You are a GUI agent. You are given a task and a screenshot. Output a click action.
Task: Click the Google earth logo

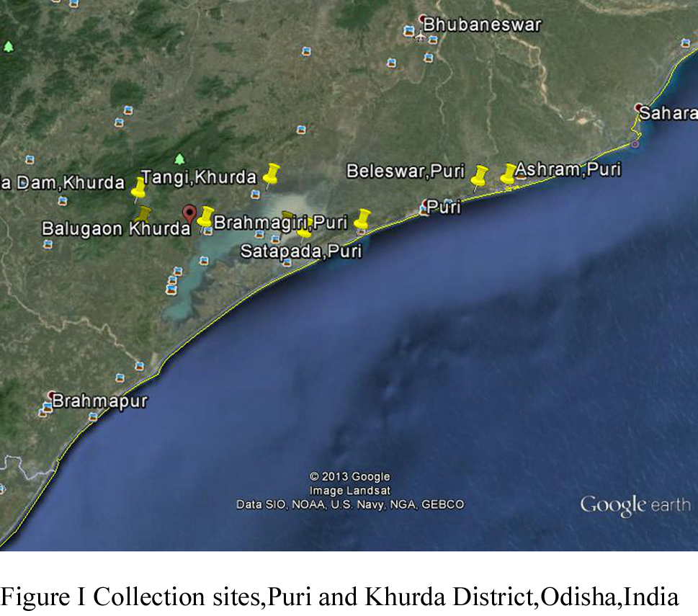point(635,505)
